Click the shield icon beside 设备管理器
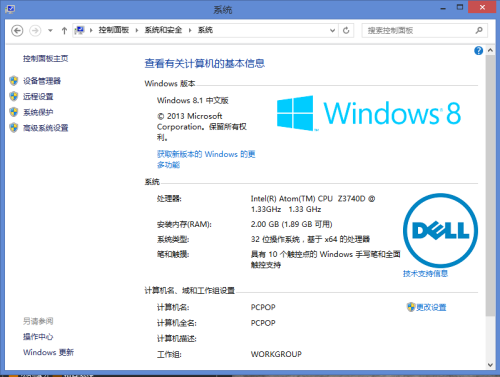Screen dimensions: 500x377 [x=14, y=81]
